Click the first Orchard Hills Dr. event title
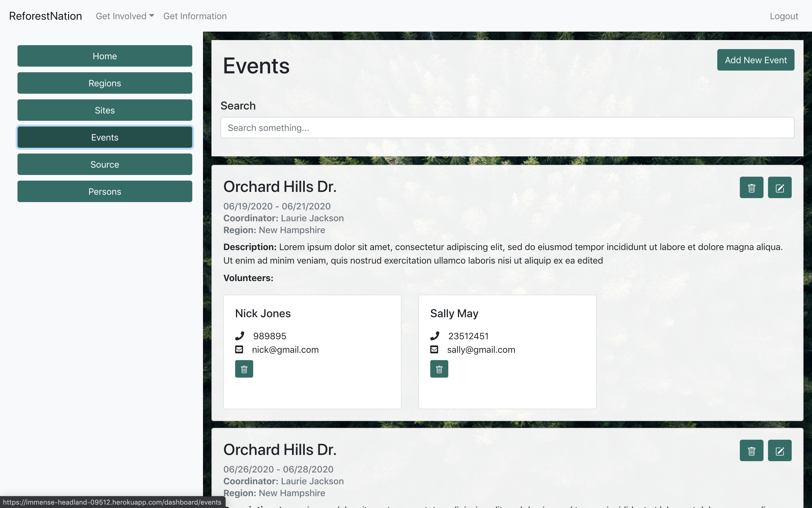The height and width of the screenshot is (508, 812). pyautogui.click(x=280, y=187)
